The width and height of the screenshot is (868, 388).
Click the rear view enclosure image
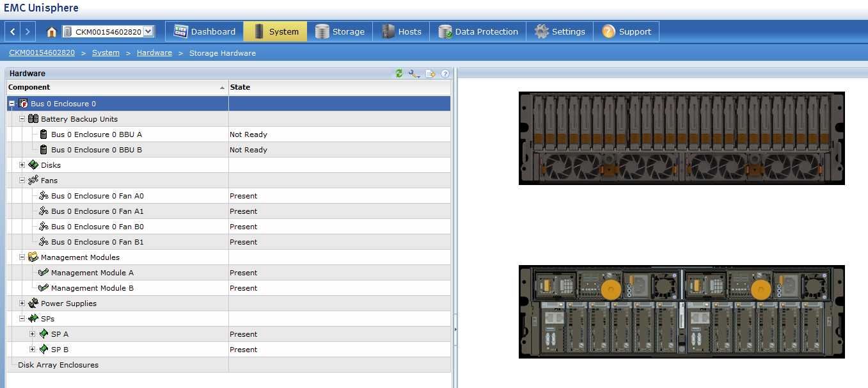681,312
